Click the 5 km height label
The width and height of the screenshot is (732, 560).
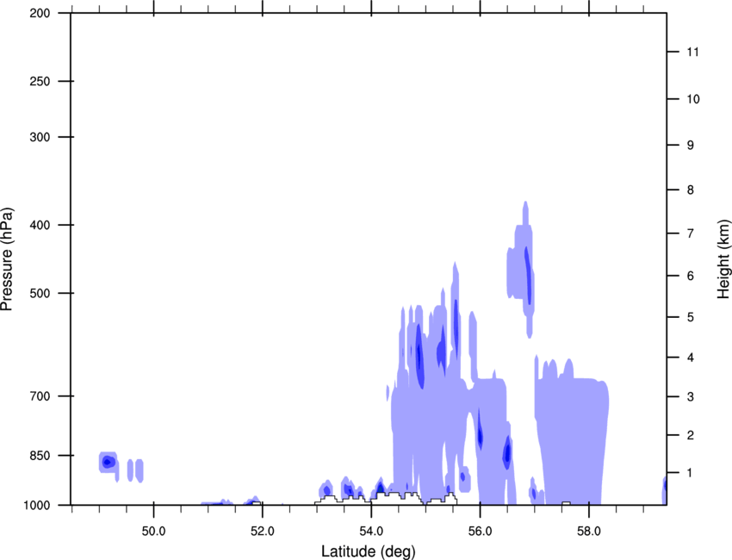tap(691, 318)
